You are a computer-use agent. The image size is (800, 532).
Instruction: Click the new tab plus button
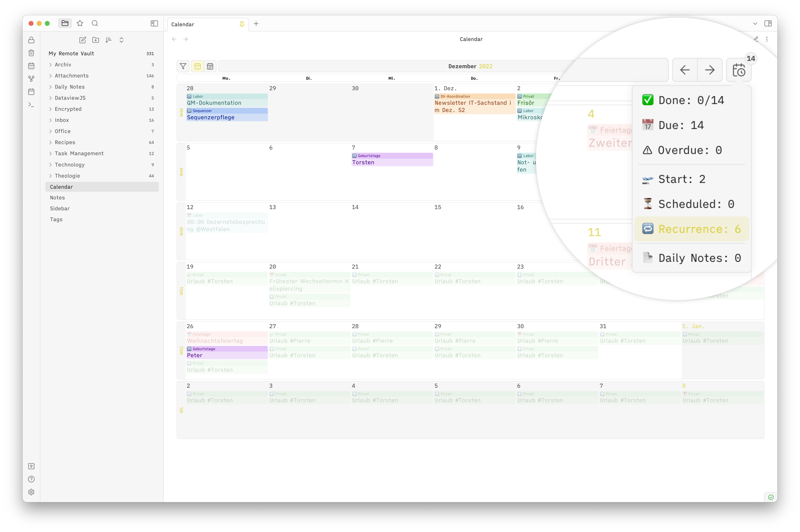click(256, 24)
